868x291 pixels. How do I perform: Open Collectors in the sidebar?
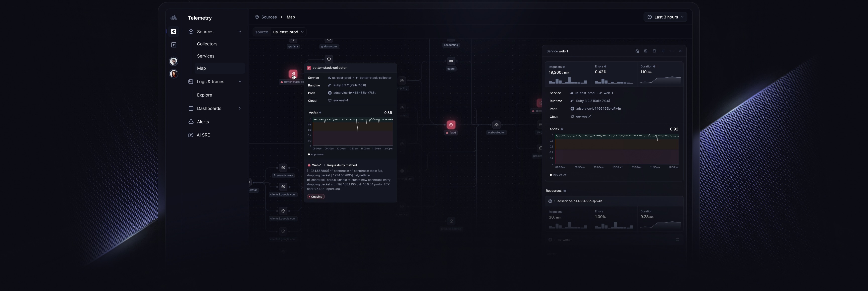(207, 44)
